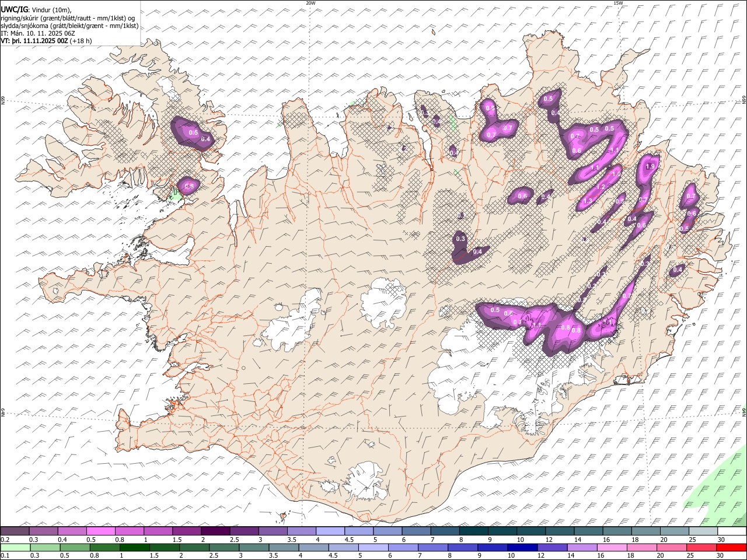Select the 1.5 purple swatch in snow legend

187,531
